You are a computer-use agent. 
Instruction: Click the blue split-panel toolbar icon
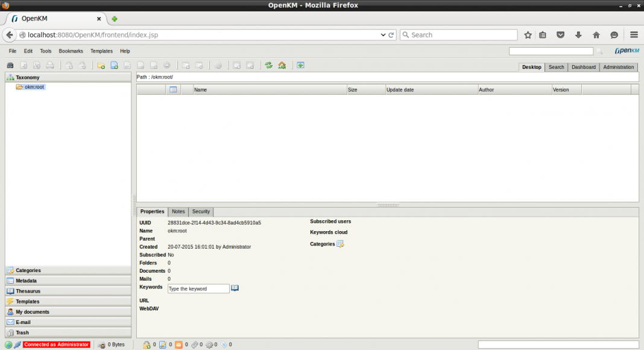coord(301,65)
